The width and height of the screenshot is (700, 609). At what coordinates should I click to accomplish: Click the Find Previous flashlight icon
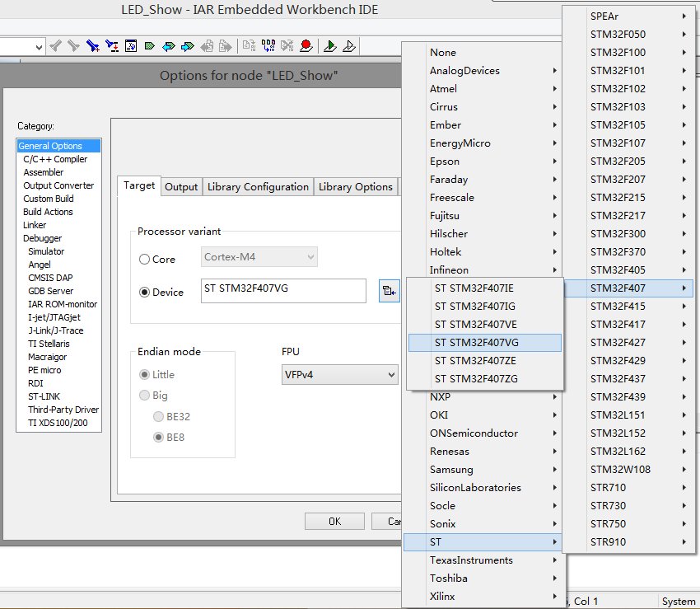55,45
